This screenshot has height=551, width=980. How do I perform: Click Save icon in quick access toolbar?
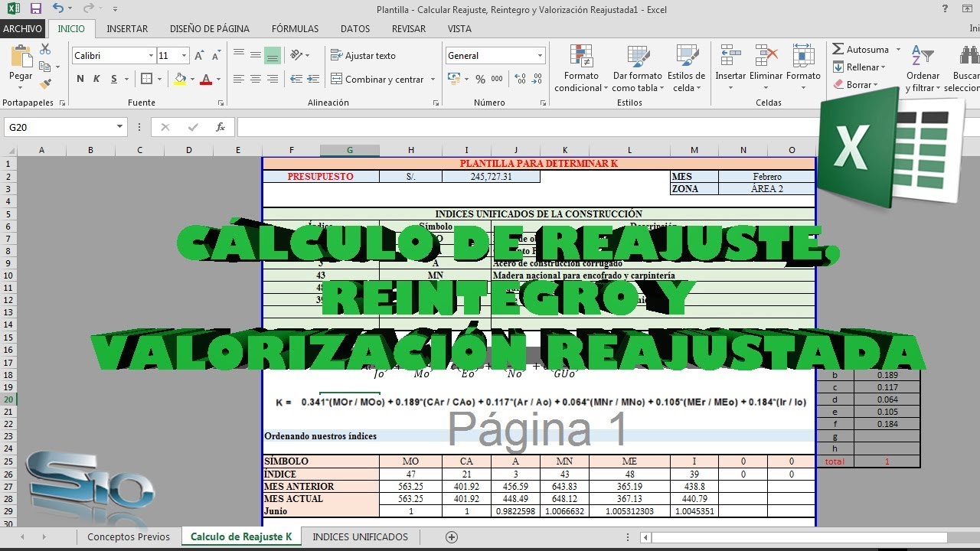36,9
